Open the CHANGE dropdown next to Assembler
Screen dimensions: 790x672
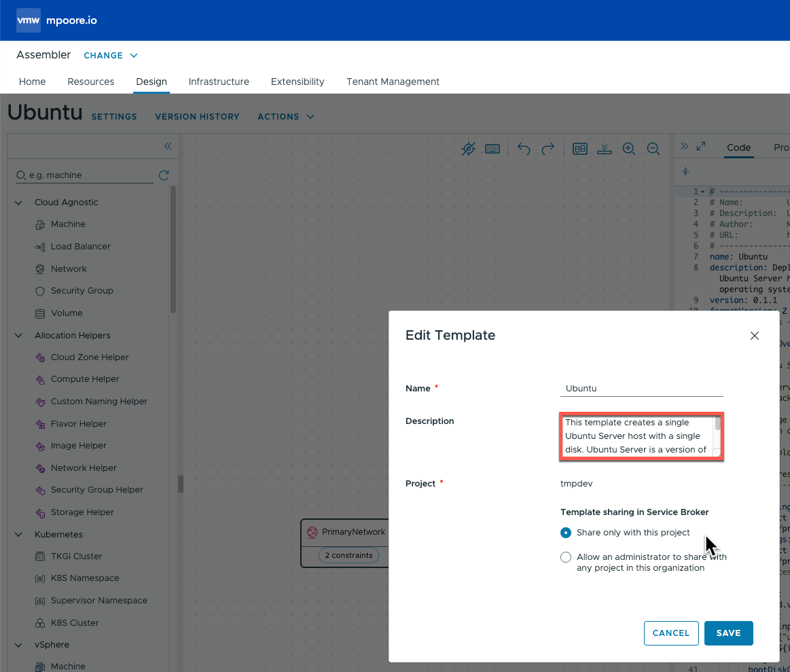click(x=111, y=55)
